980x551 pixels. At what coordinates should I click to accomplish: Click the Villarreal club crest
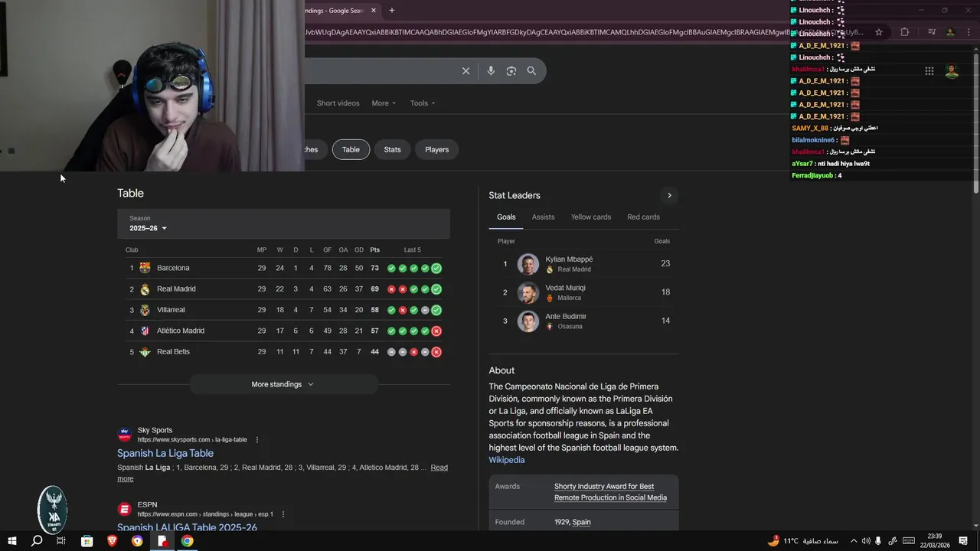pos(145,310)
